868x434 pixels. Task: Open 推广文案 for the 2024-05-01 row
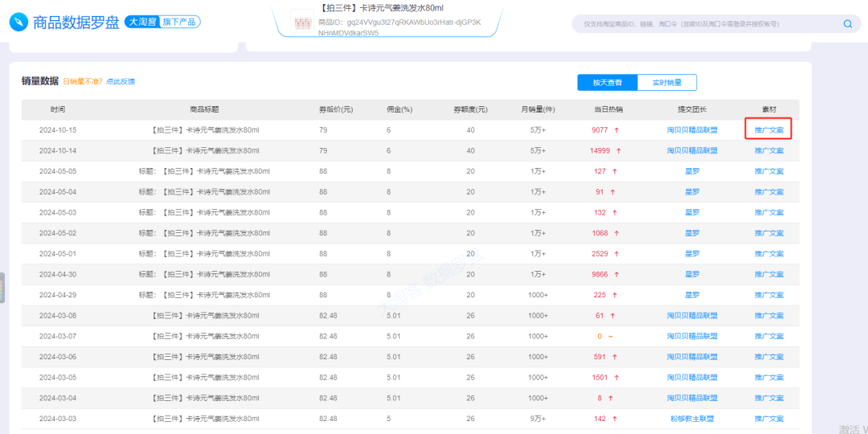coord(769,253)
